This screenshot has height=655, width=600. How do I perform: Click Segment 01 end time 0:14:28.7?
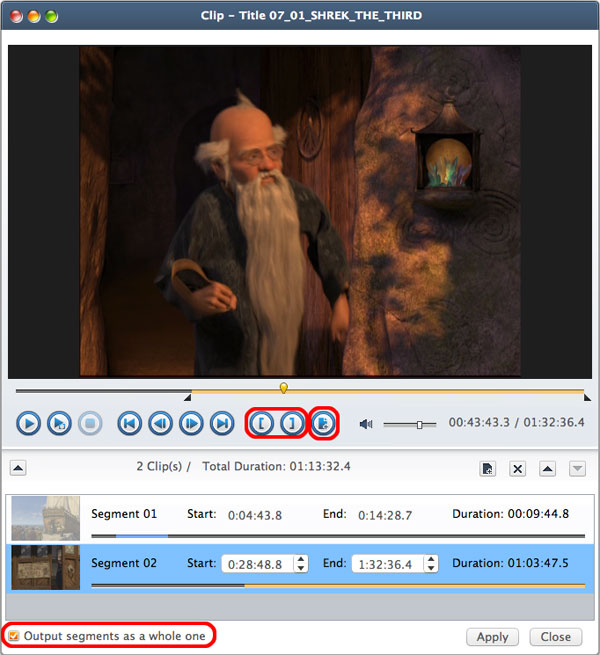(385, 515)
